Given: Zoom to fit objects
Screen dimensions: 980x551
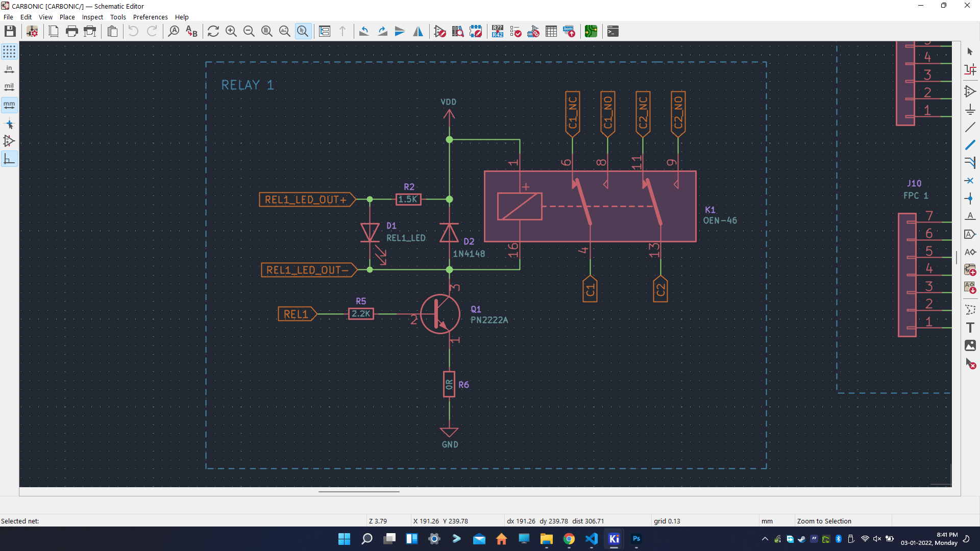Looking at the screenshot, I should point(285,32).
